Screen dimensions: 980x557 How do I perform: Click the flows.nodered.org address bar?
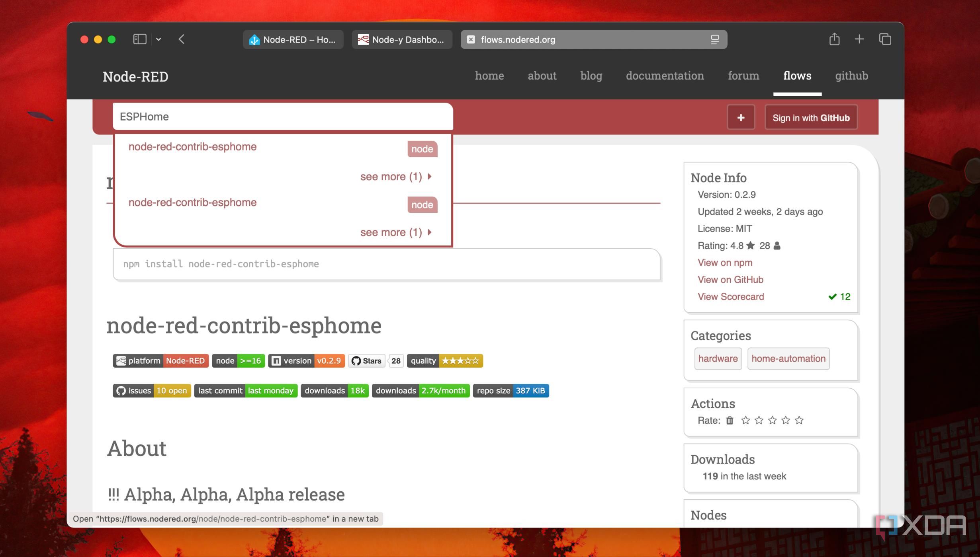[594, 39]
